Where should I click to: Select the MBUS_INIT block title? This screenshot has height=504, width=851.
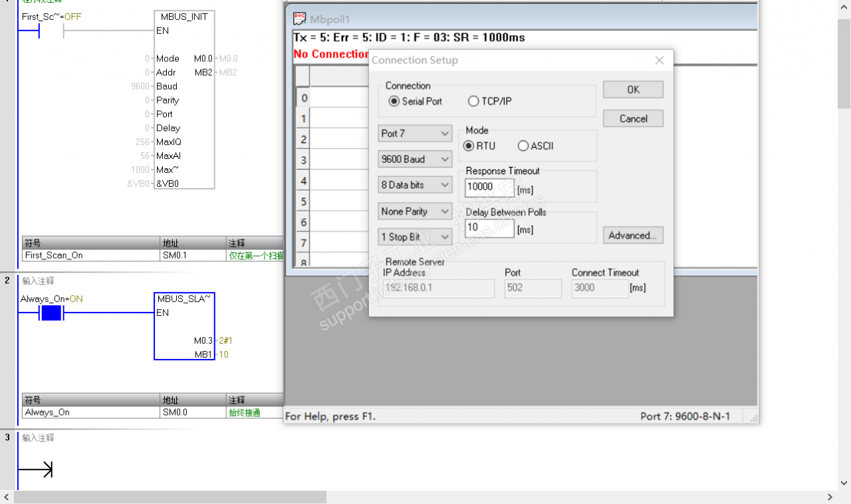pos(184,17)
